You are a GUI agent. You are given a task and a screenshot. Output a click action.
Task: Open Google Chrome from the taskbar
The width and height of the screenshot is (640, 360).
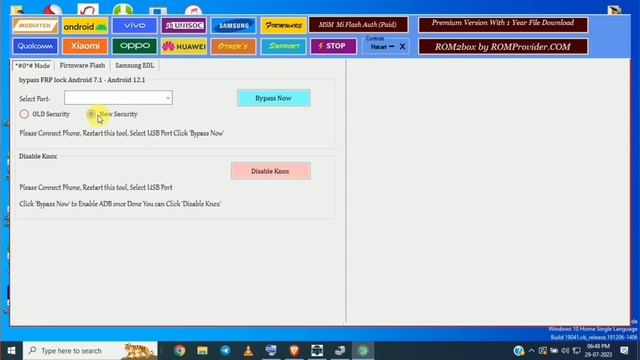click(180, 351)
